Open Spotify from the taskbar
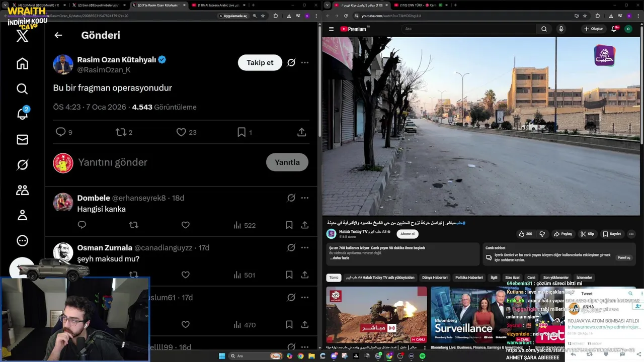 click(422, 356)
